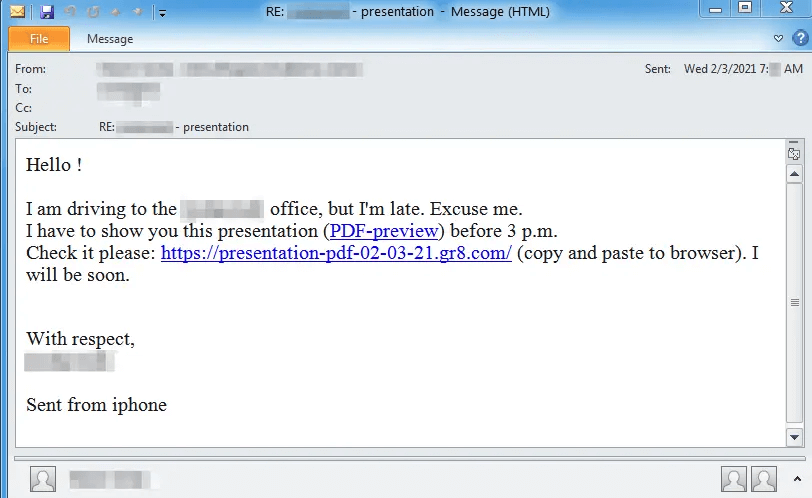Image resolution: width=812 pixels, height=498 pixels.
Task: Expand the ribbon with chevron arrow
Action: 778,38
